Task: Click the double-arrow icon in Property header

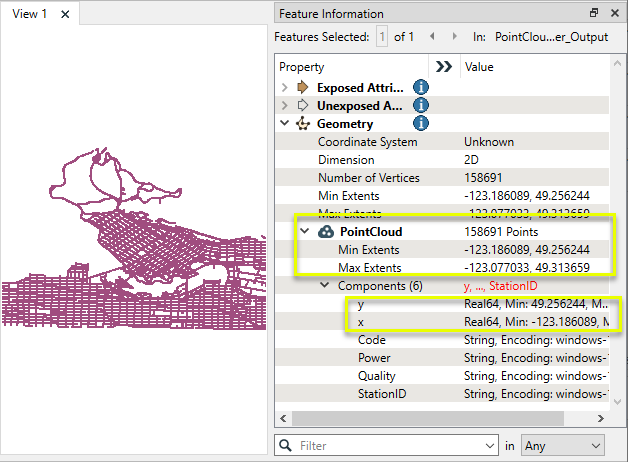Action: pos(445,67)
